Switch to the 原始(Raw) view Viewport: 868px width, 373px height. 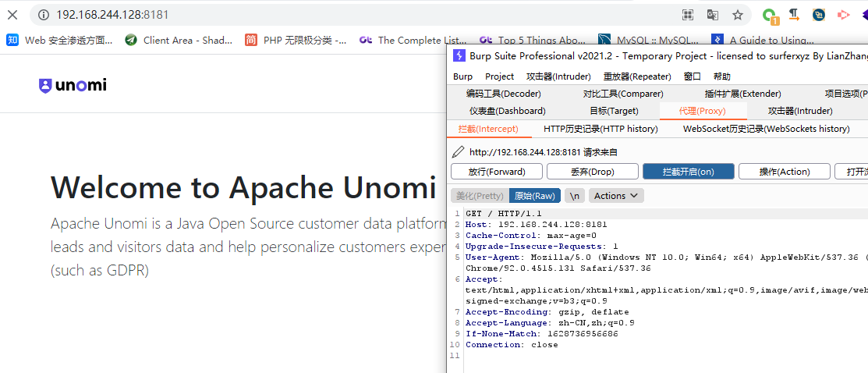point(535,196)
